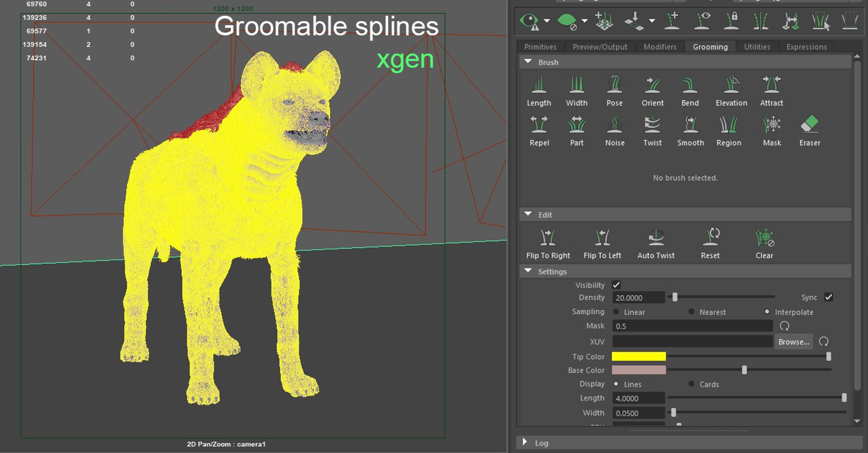Screen dimensions: 868x453
Task: Switch to the Modifiers tab
Action: coord(660,47)
